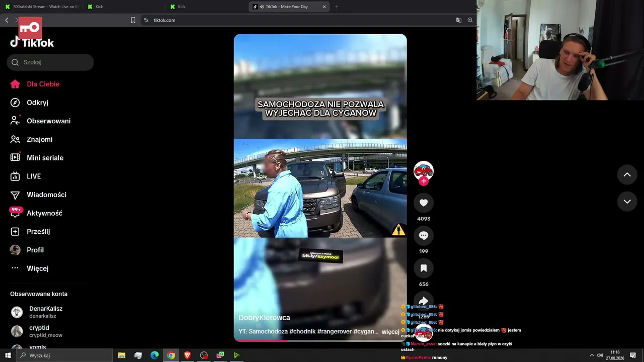Click the volume speaker tray icon
This screenshot has width=644, height=362.
600,355
